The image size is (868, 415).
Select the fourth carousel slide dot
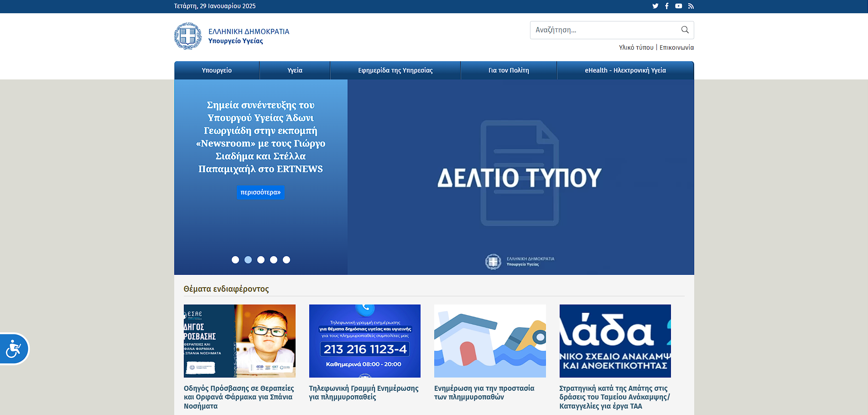click(274, 260)
